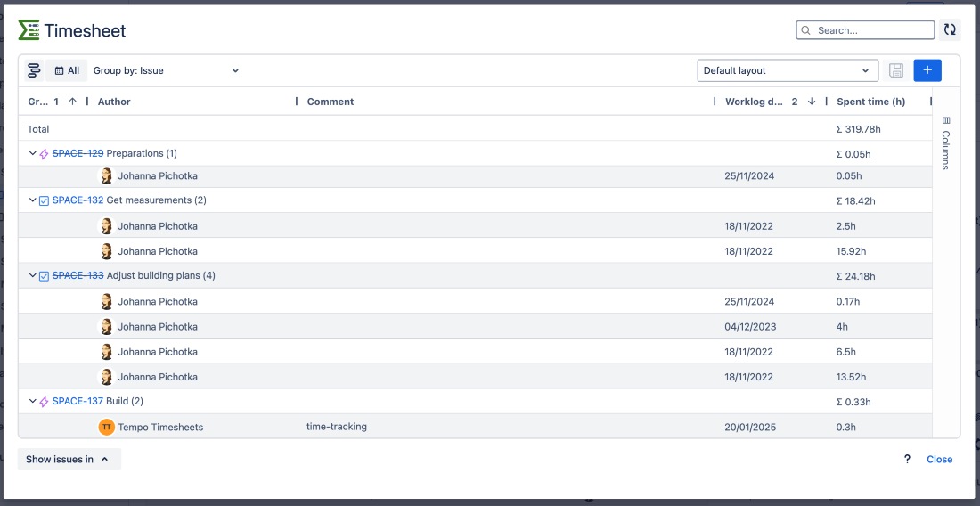
Task: Focus the Search input field
Action: tap(865, 30)
